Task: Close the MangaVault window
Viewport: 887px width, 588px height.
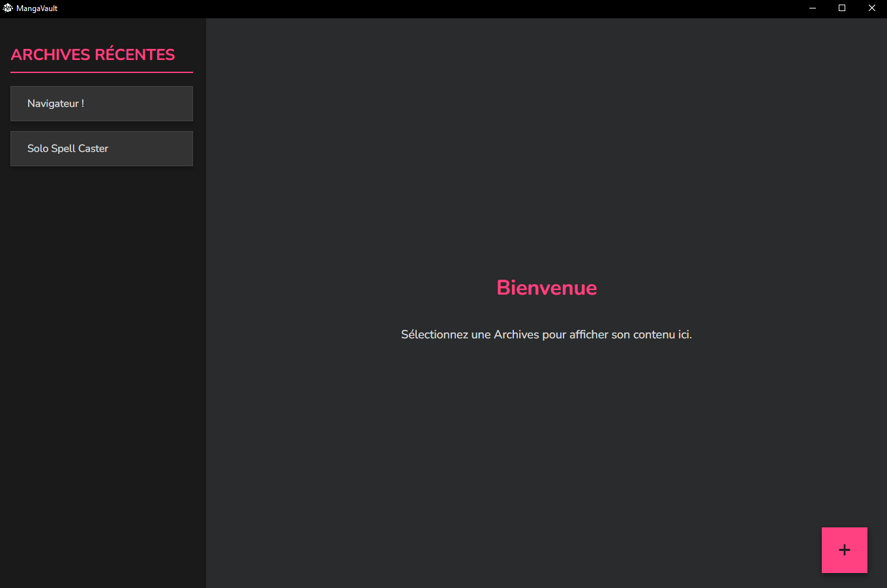Action: [x=872, y=8]
